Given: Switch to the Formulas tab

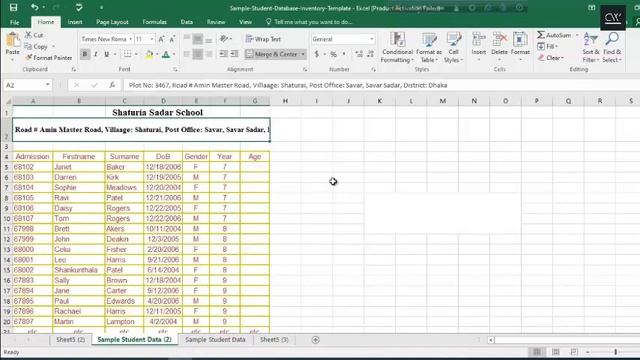Looking at the screenshot, I should point(154,22).
